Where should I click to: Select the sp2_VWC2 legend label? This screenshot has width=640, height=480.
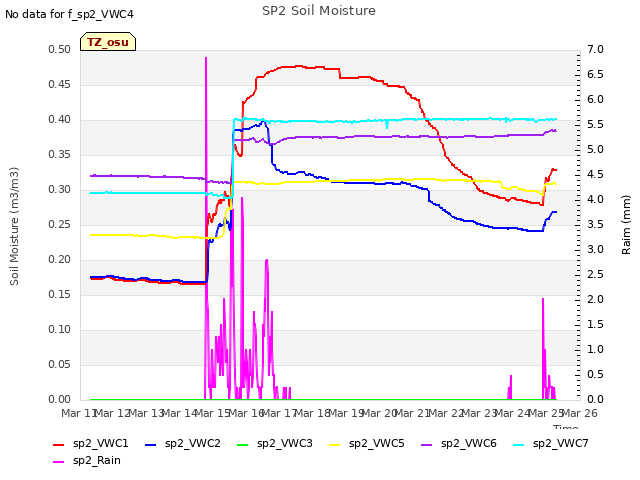point(193,444)
